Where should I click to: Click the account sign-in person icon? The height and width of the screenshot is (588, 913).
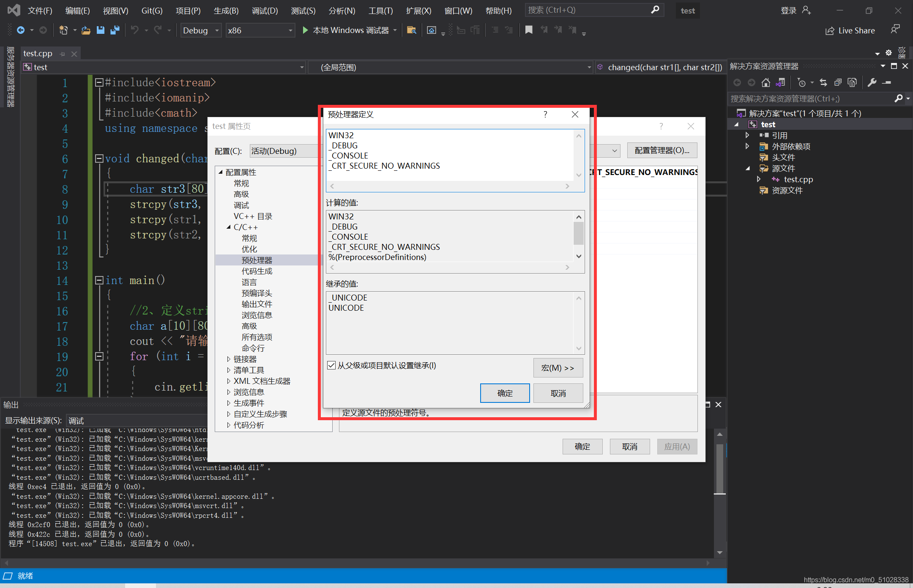pyautogui.click(x=806, y=10)
